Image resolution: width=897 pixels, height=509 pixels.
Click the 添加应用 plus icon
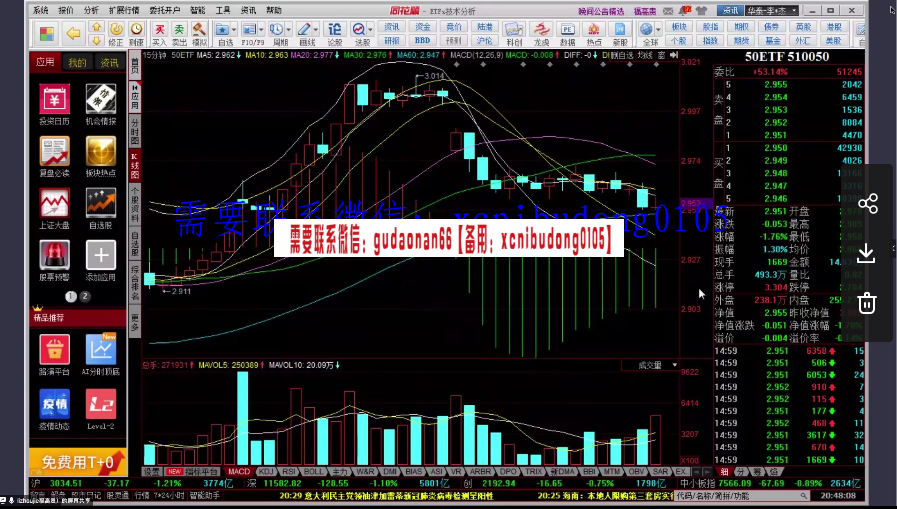click(100, 260)
